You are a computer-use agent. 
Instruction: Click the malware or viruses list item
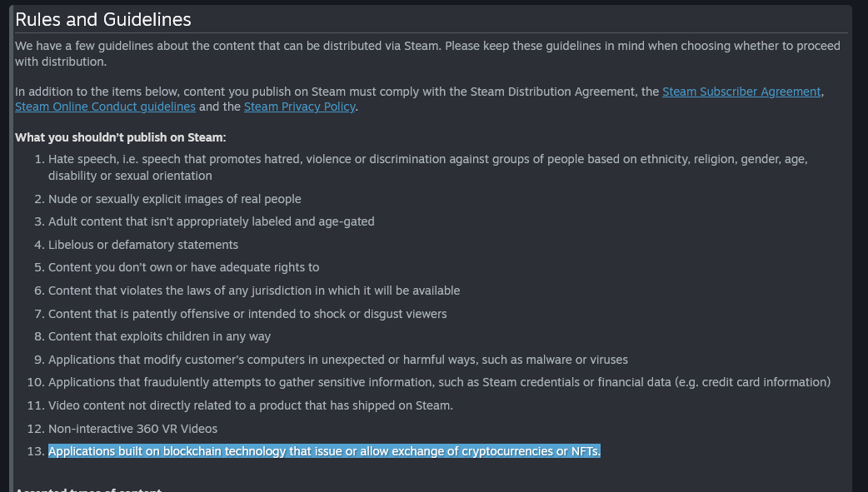point(338,360)
